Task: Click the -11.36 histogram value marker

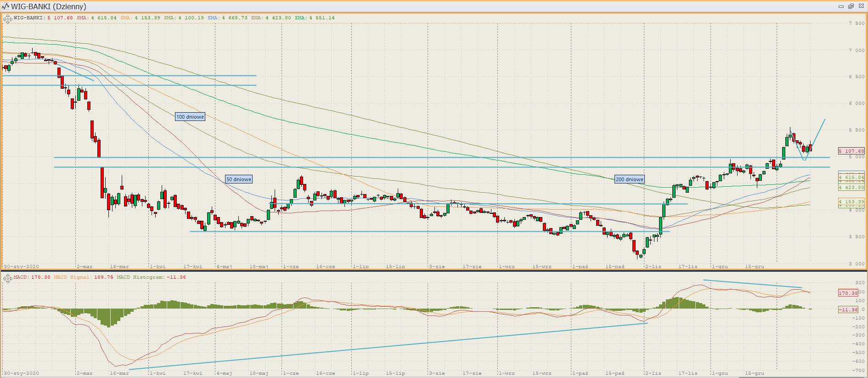Action: [848, 309]
